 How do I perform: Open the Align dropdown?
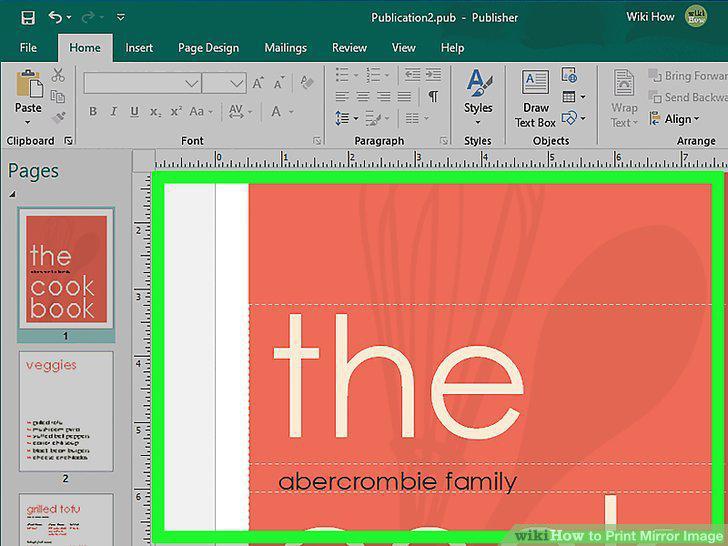click(674, 119)
